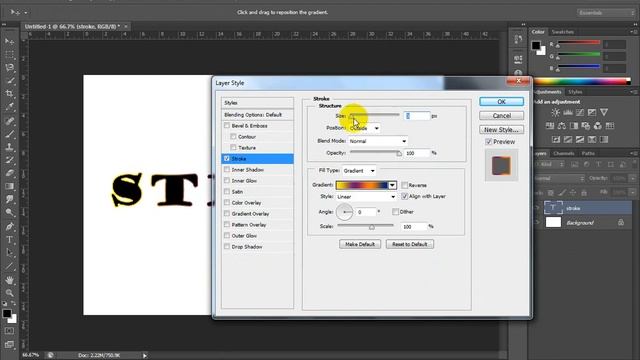Click the gradient Scale slider

click(365, 226)
